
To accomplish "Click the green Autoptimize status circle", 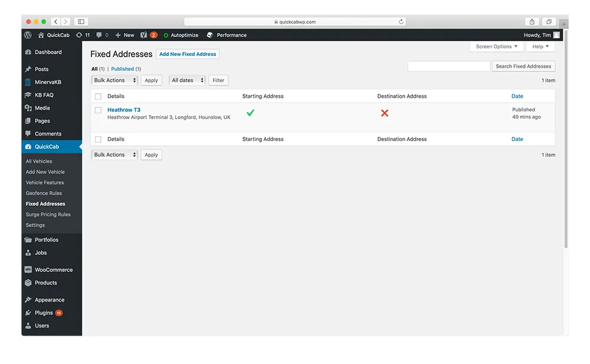I will coord(166,35).
